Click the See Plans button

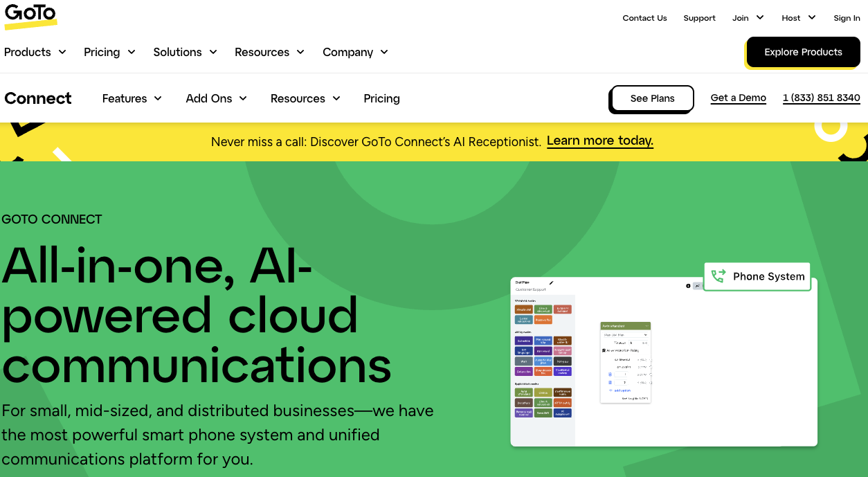(652, 98)
